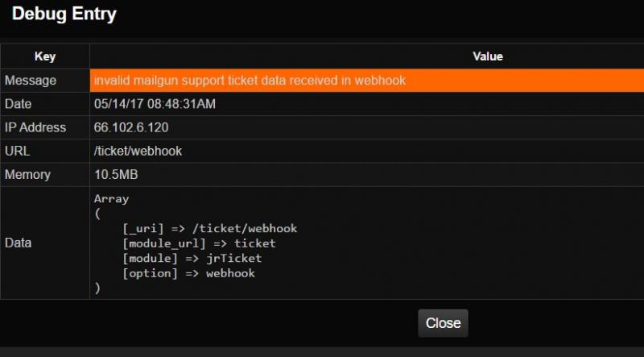Select the 05/14/17 08:48:31AM date value

coord(155,104)
